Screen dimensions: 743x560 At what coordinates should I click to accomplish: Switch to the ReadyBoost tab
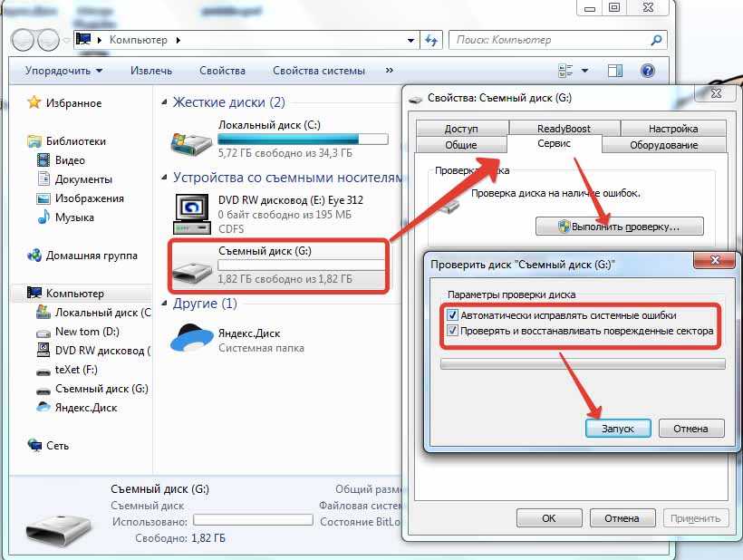[x=564, y=128]
